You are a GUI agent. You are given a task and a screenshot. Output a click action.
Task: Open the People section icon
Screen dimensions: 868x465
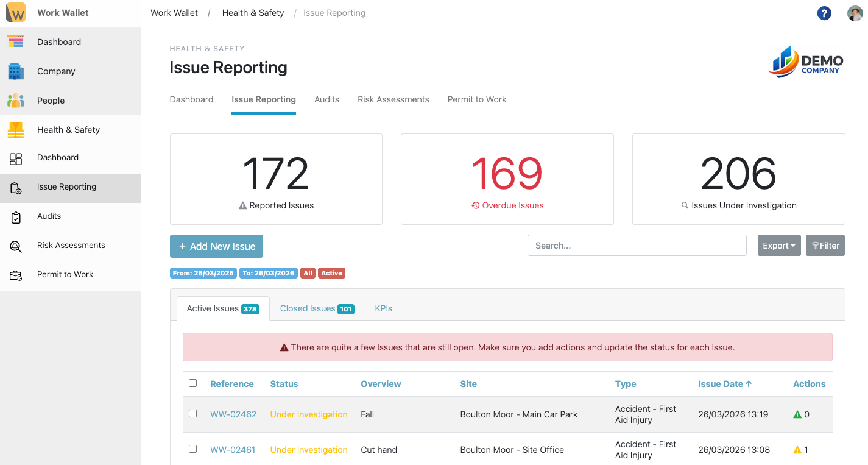tap(15, 100)
